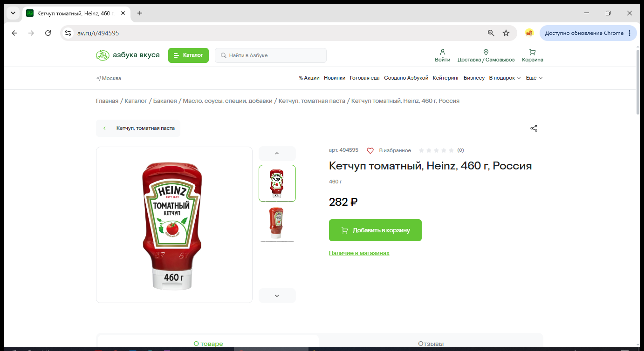Click the Chrome update available button
The height and width of the screenshot is (351, 644).
588,33
